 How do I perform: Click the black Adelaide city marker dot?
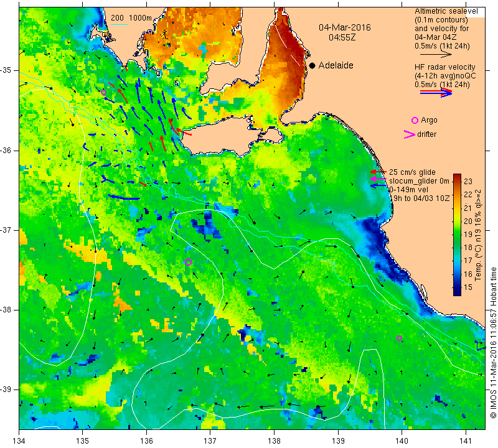[x=312, y=66]
